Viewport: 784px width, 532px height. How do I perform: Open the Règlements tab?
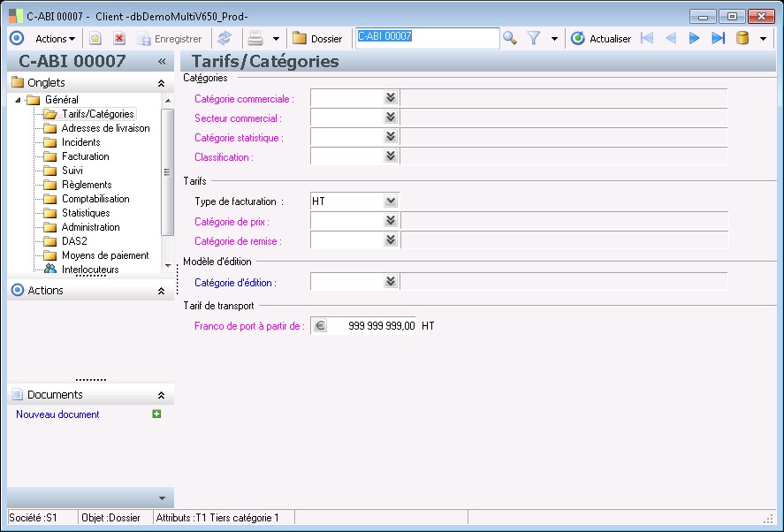pos(87,185)
